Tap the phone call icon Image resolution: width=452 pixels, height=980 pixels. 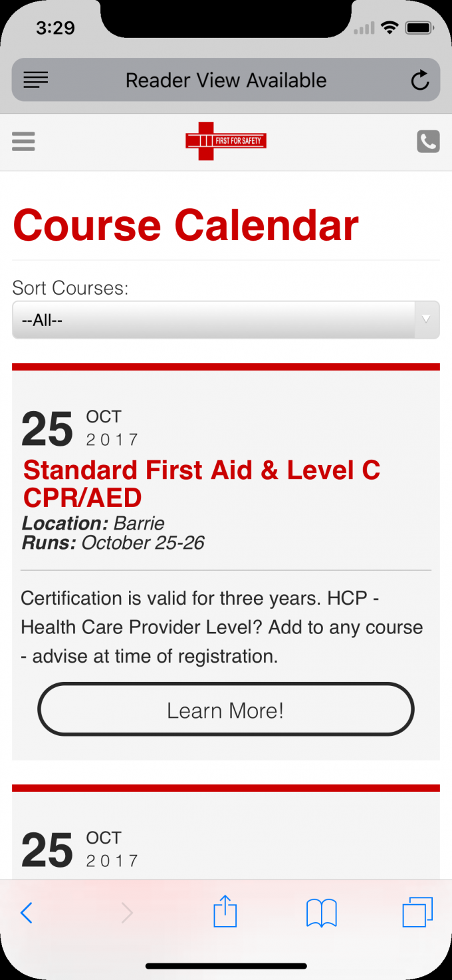tap(428, 141)
